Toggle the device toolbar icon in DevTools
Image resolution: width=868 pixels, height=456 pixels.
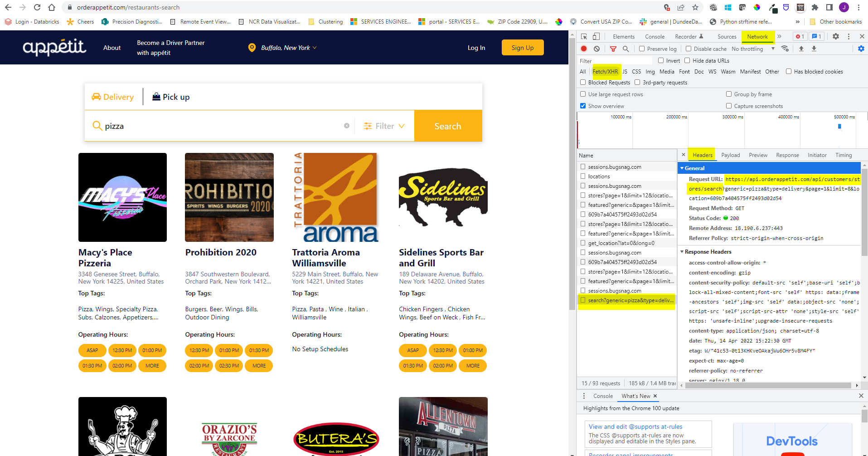pos(596,37)
